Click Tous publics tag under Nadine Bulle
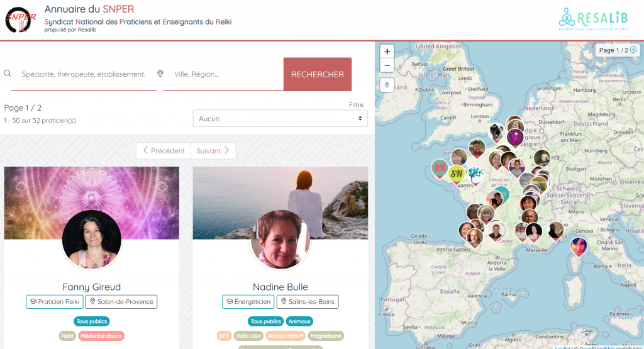Screen dimensions: 644x349 click(266, 321)
